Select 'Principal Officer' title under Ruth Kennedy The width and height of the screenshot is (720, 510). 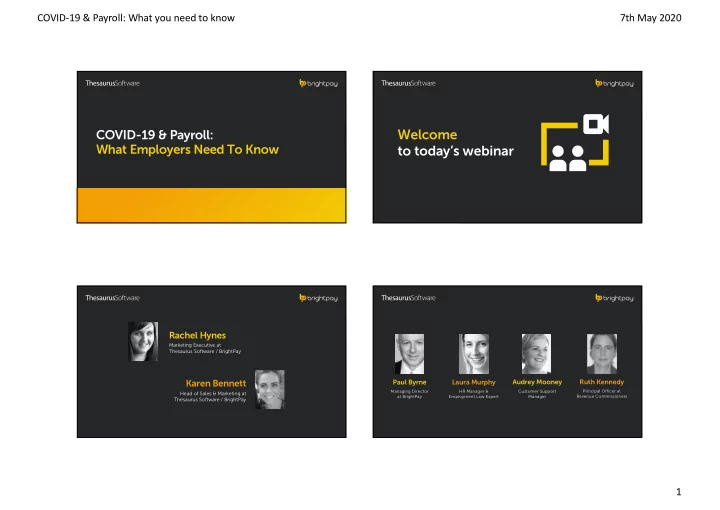click(x=602, y=393)
